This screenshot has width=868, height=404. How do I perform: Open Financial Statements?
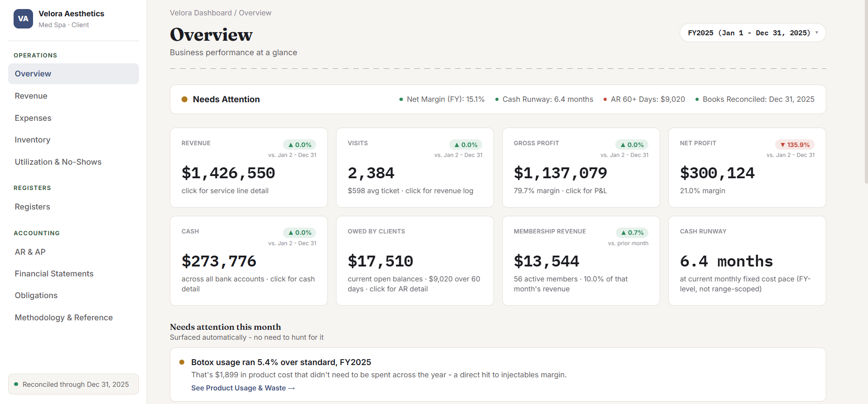click(73, 274)
